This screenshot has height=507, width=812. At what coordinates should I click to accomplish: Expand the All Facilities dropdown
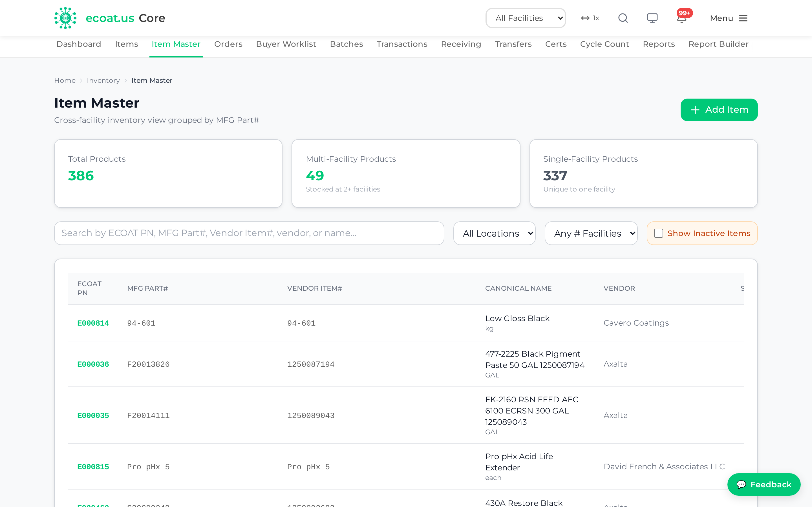tap(526, 18)
